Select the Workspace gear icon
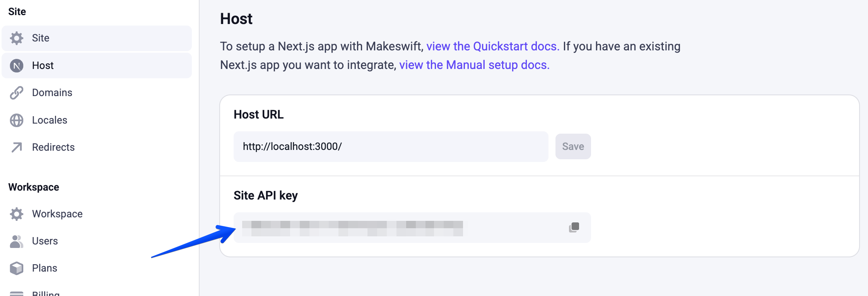This screenshot has width=868, height=296. (16, 213)
